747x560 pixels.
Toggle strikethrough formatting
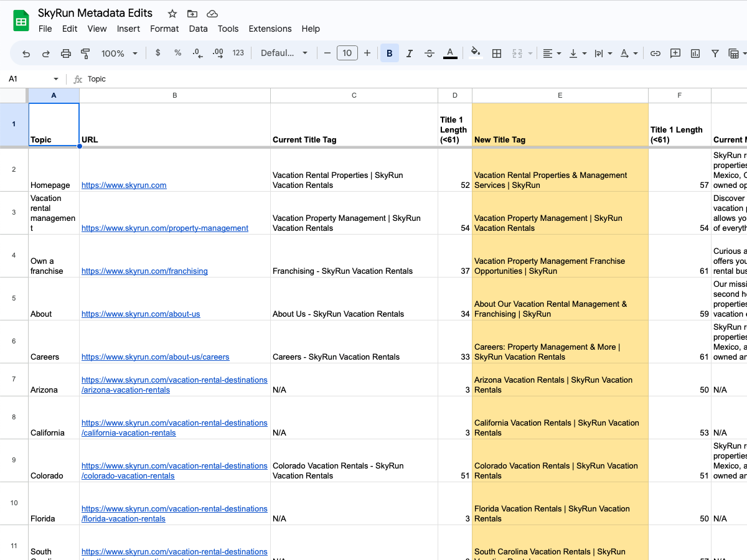point(430,53)
